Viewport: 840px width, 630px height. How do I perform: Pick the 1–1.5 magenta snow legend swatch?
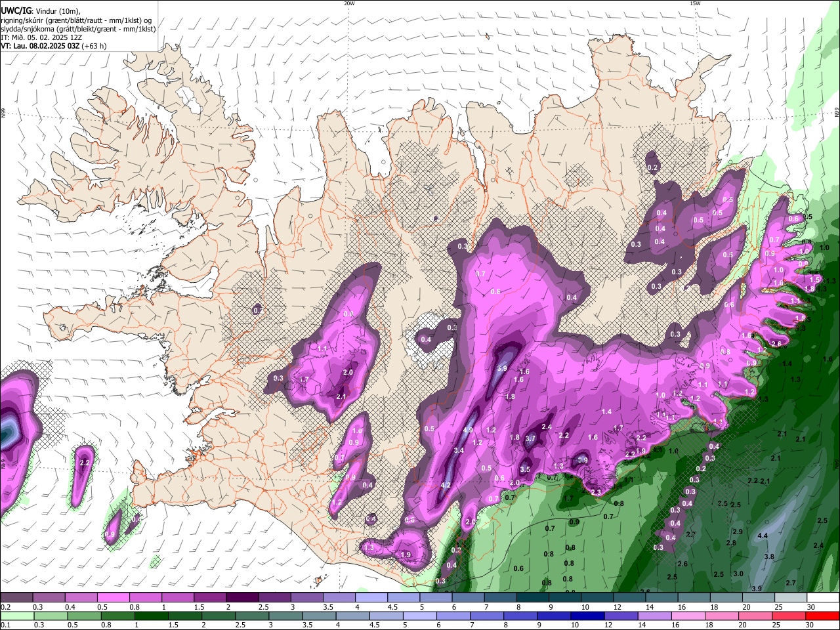(x=177, y=598)
